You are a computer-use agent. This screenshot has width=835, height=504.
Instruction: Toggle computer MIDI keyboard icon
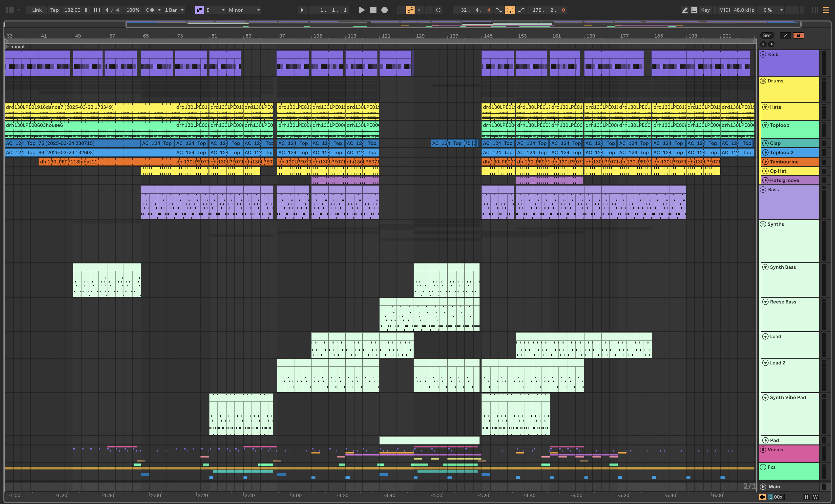(694, 10)
